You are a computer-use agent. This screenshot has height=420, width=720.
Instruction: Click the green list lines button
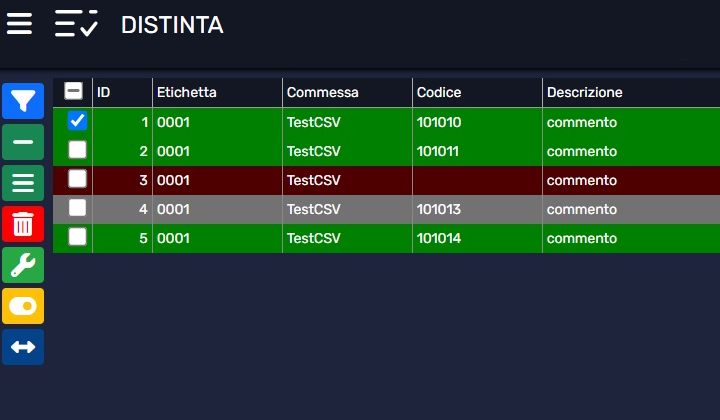[23, 183]
